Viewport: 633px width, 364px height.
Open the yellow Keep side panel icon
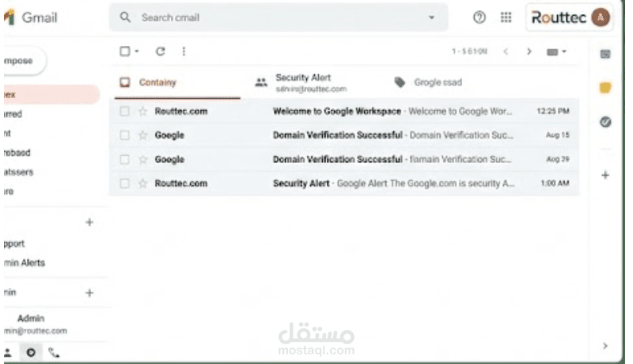click(605, 88)
